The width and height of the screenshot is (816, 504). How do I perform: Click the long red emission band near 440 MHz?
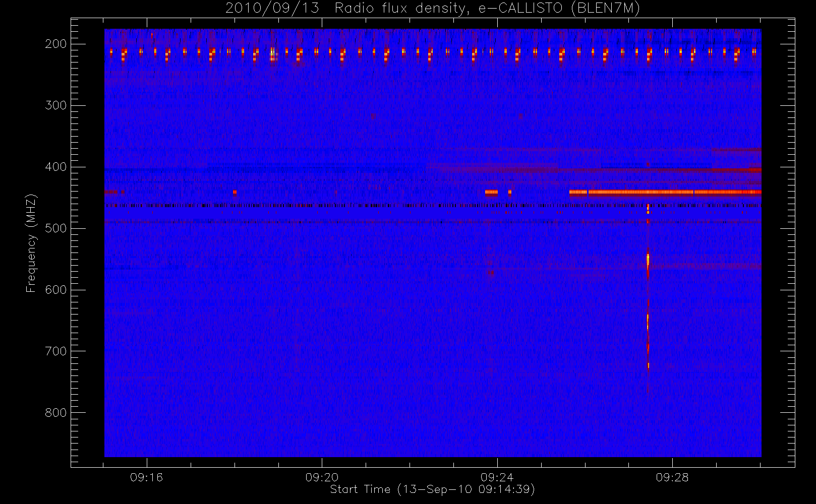[x=665, y=192]
